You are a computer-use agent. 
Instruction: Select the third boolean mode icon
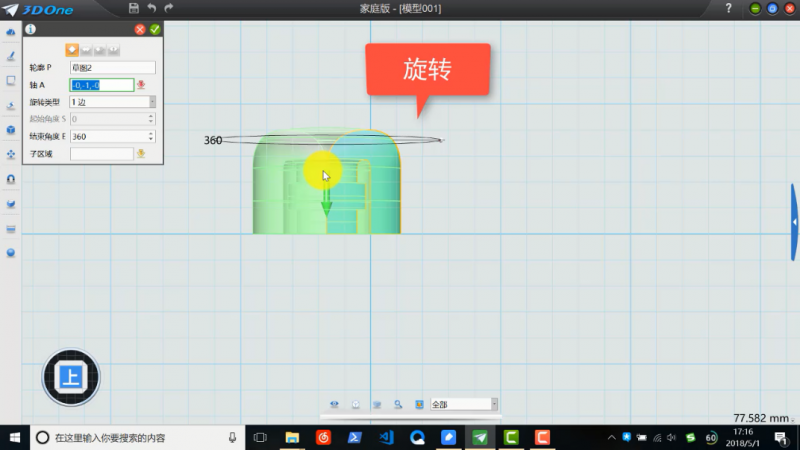click(99, 49)
